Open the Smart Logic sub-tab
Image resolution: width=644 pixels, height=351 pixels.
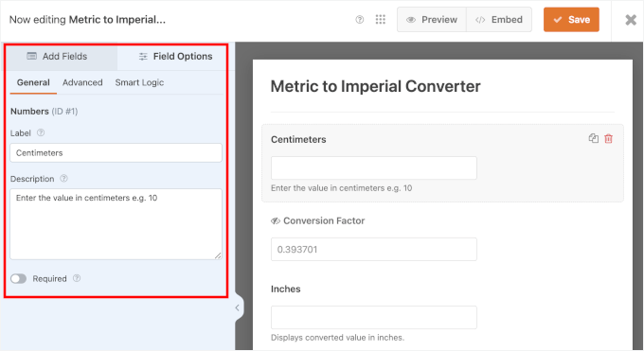click(x=139, y=82)
